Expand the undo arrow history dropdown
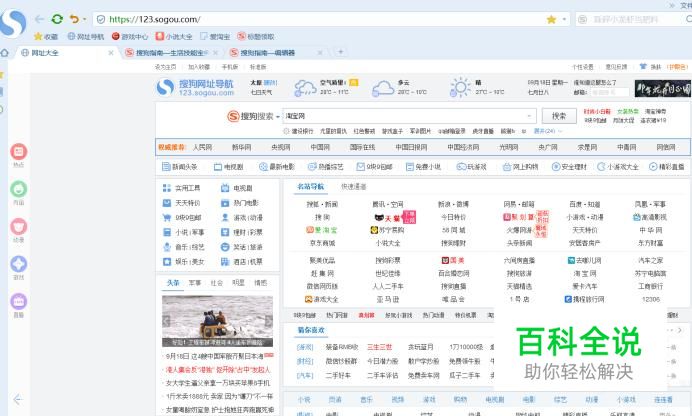Viewport: 692px width, 416px height. [x=85, y=19]
